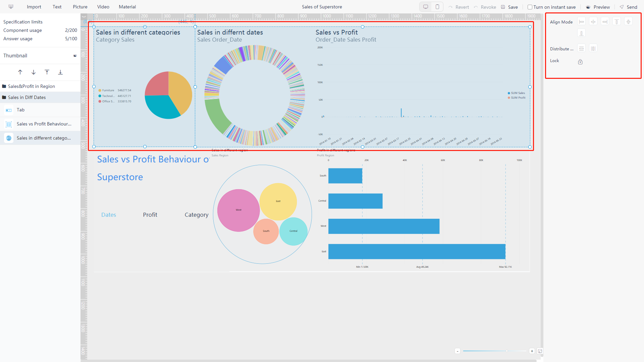Image resolution: width=644 pixels, height=362 pixels.
Task: Toggle ruler guides eye icon at ruler corner
Action: [x=84, y=16]
